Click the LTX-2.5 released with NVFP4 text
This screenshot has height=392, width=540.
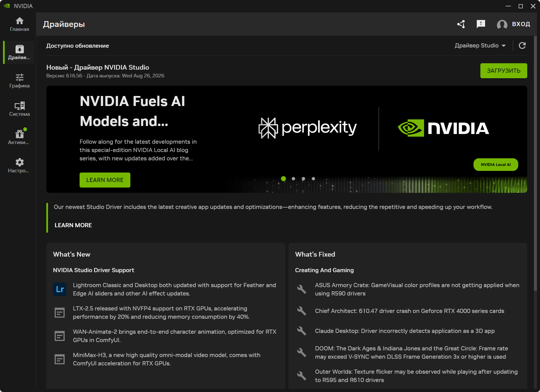tap(161, 313)
